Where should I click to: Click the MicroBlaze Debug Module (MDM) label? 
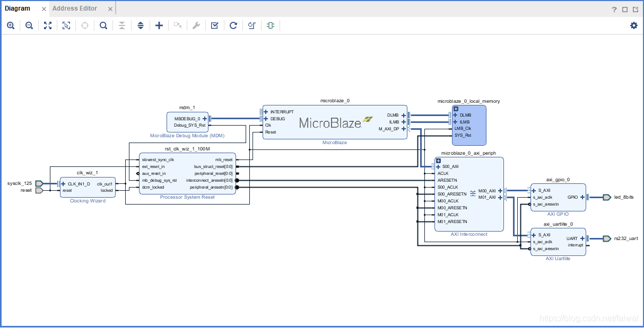187,136
